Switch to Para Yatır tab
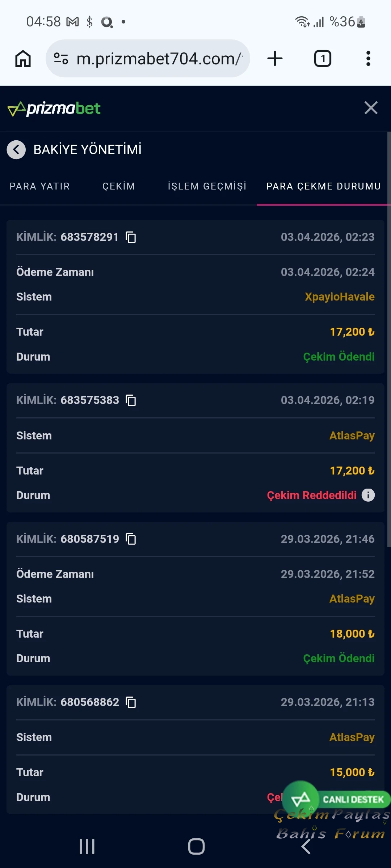Screen dimensions: 391x868 point(40,186)
